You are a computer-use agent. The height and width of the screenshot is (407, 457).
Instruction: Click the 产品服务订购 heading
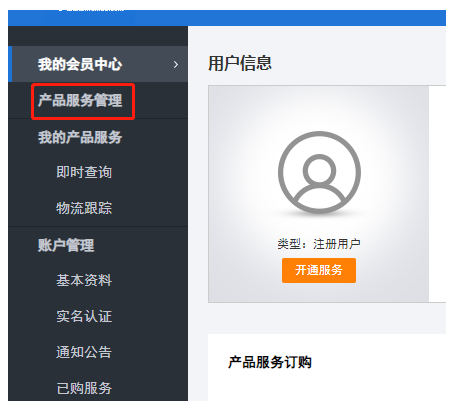coord(270,362)
